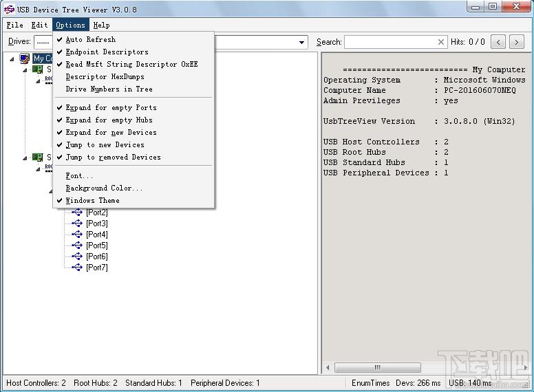534x392 pixels.
Task: Select [Port7] tree entry text
Action: [97, 268]
